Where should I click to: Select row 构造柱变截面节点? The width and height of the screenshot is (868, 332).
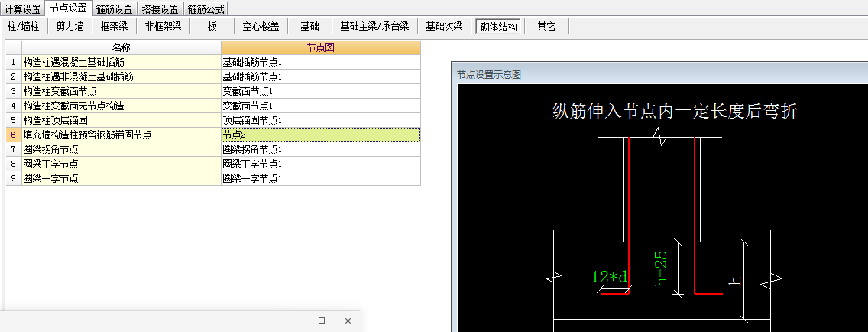tap(121, 91)
